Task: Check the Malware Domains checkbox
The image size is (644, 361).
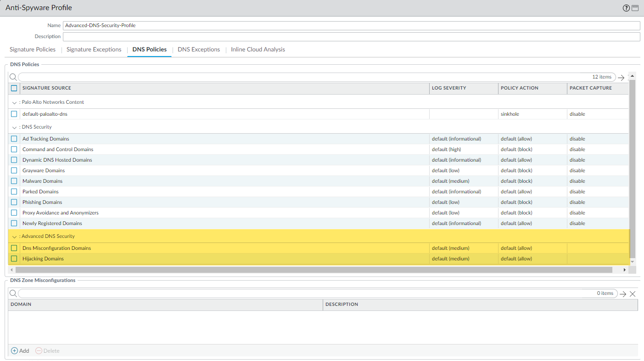Action: pyautogui.click(x=14, y=181)
